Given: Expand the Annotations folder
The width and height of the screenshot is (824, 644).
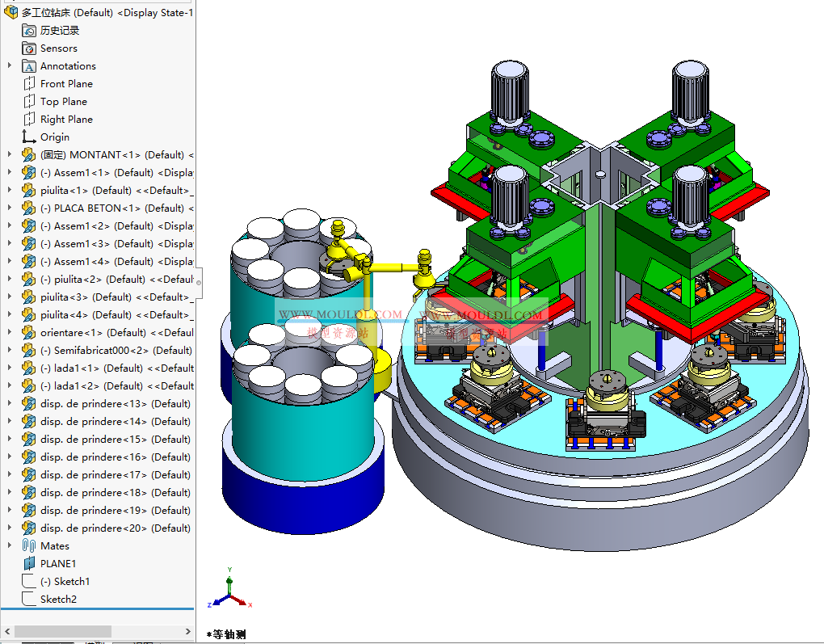Looking at the screenshot, I should (x=10, y=66).
